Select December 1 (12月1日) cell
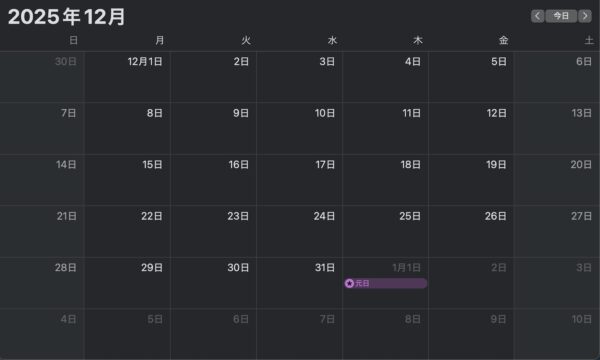600x360 pixels. tap(127, 77)
